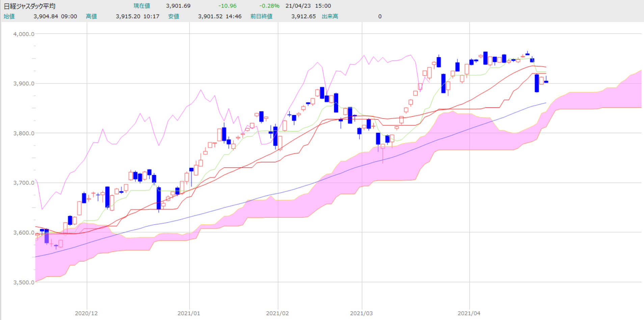Click the 2021/04 date axis label
This screenshot has height=320, width=644.
[469, 314]
